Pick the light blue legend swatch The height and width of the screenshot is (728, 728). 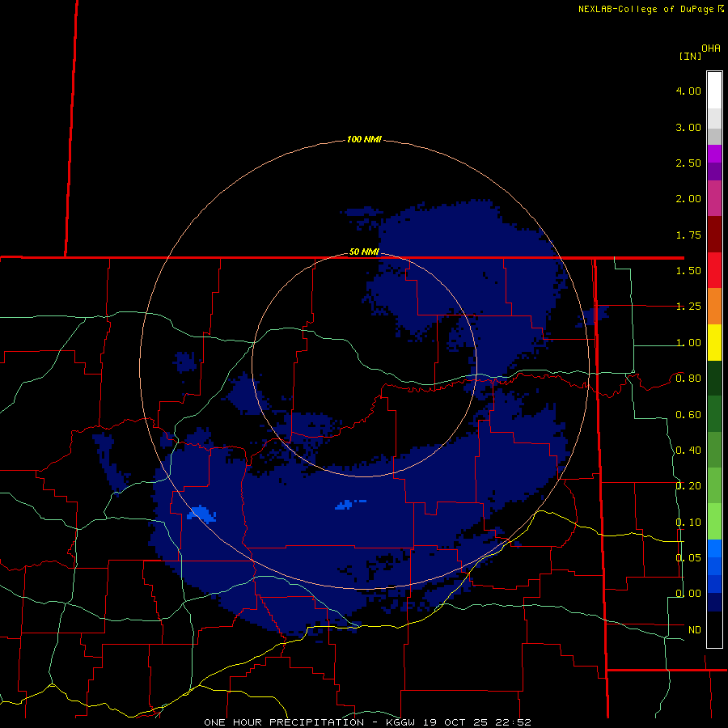pyautogui.click(x=714, y=548)
